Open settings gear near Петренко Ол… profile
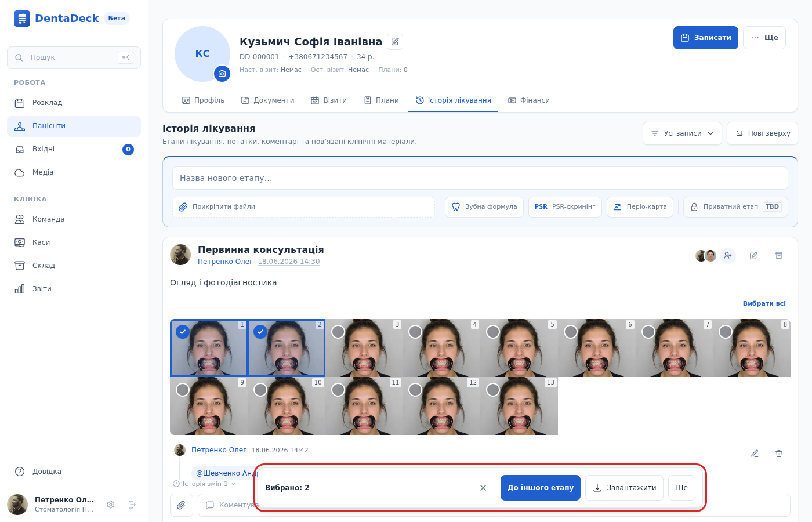Screen dimensions: 812x522 click(111, 505)
